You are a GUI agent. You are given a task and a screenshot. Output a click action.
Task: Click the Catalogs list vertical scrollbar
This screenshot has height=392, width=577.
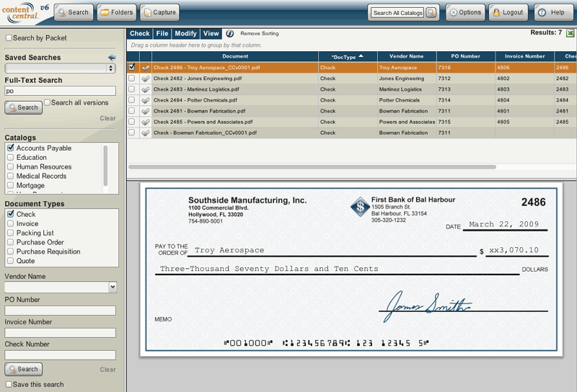[105, 166]
